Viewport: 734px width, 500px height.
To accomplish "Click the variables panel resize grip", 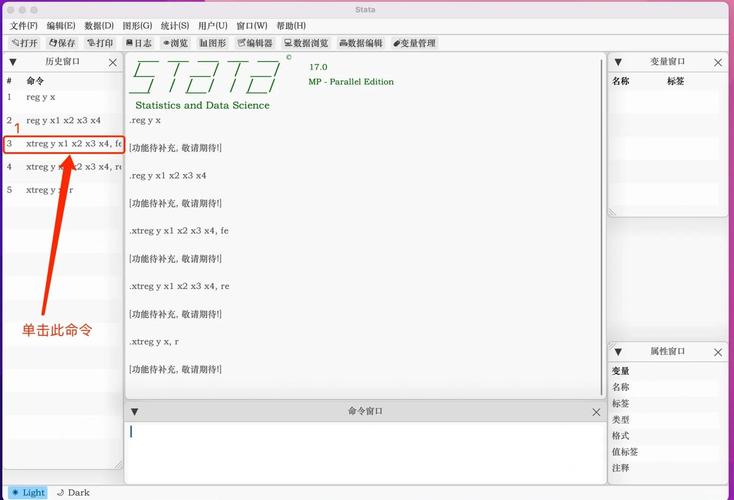I will 612,213.
